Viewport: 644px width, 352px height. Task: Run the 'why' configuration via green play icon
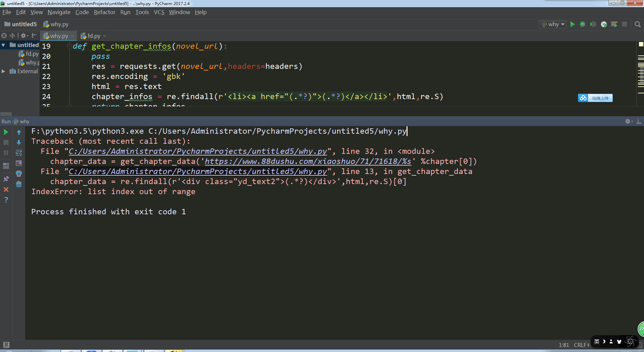pos(572,24)
